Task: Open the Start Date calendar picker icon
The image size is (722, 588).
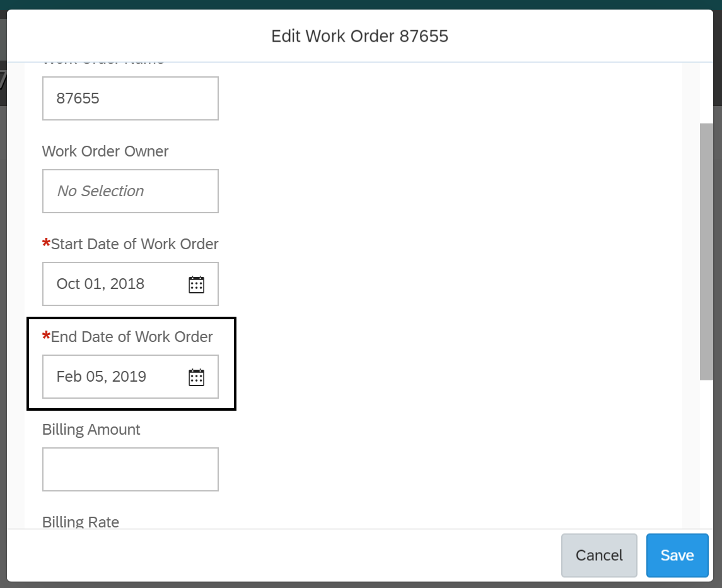Action: pyautogui.click(x=196, y=285)
